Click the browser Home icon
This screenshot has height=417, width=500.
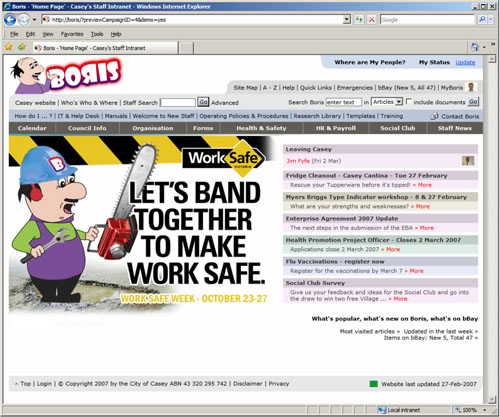(475, 47)
